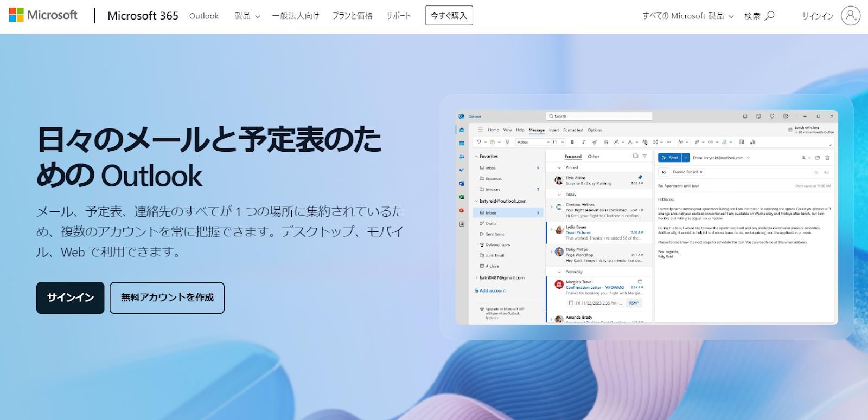Click the blue Send button in compose pane
The height and width of the screenshot is (420, 868).
[670, 158]
